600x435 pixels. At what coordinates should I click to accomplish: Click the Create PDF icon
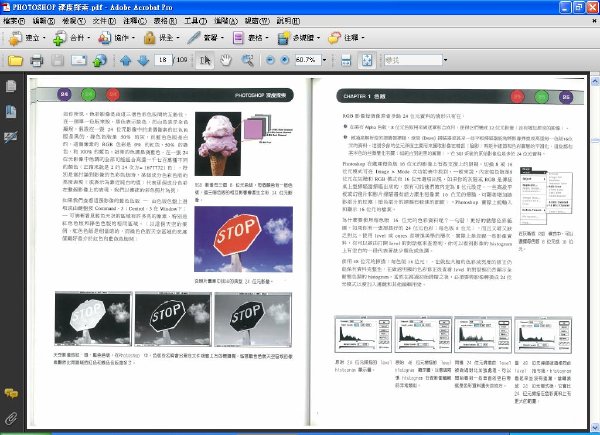pyautogui.click(x=15, y=38)
